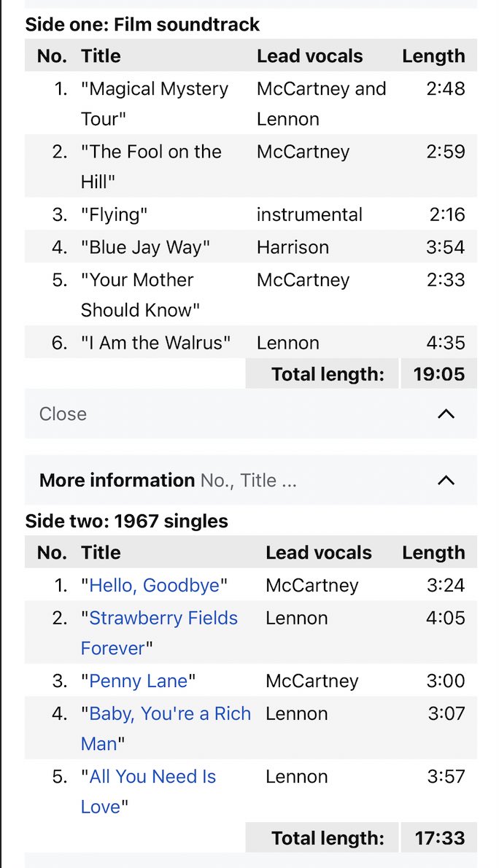Screen dimensions: 499x868
Task: Click the Side one Title column header
Action: click(101, 56)
